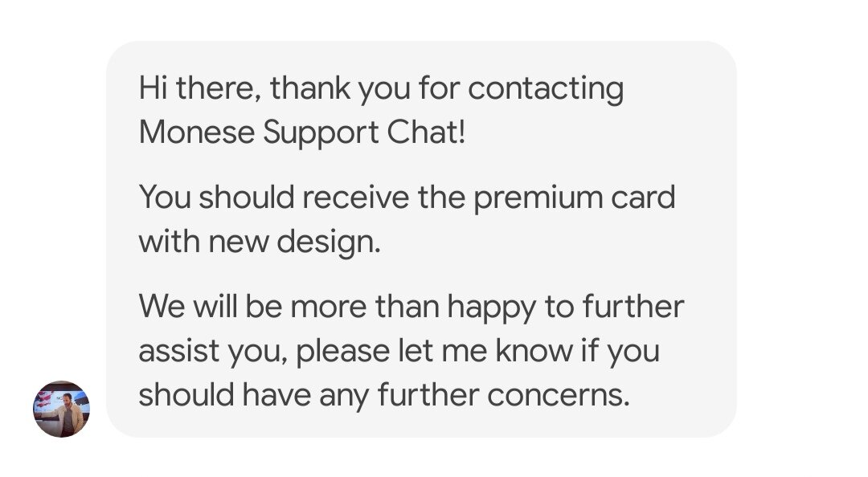The image size is (868, 477).
Task: Tap the word "concerns." at message end
Action: click(x=559, y=396)
